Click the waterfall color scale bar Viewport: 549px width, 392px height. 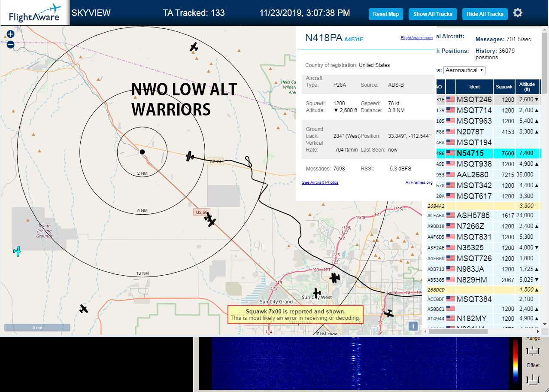point(515,361)
